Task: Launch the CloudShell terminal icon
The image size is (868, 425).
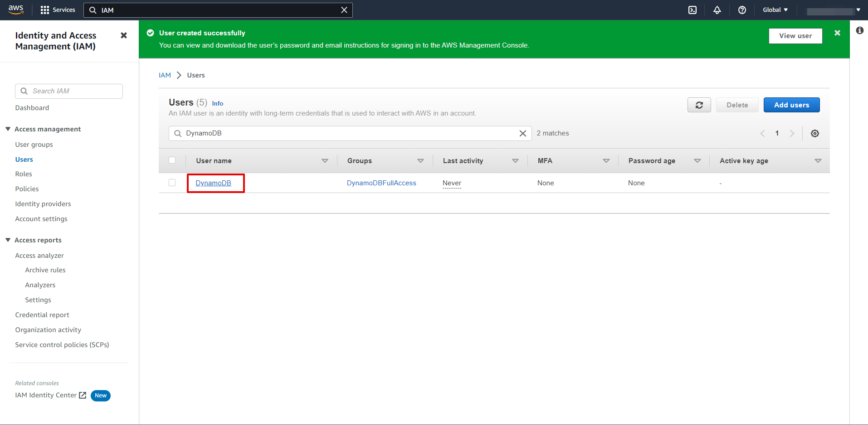Action: (x=692, y=10)
